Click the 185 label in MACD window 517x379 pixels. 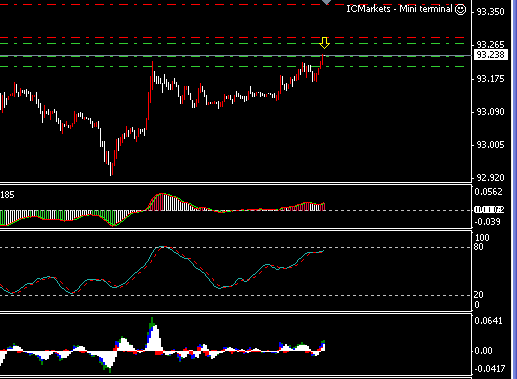(x=7, y=195)
